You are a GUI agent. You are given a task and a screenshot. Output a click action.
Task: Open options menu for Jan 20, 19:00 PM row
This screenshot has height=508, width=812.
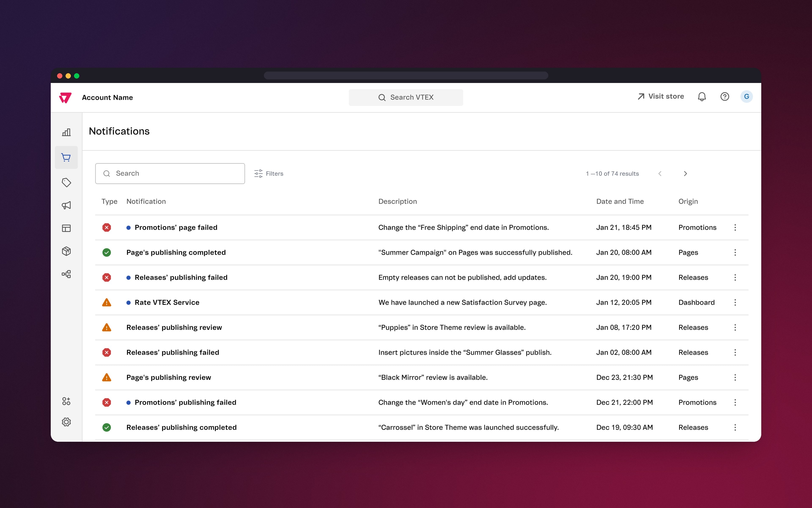coord(735,277)
